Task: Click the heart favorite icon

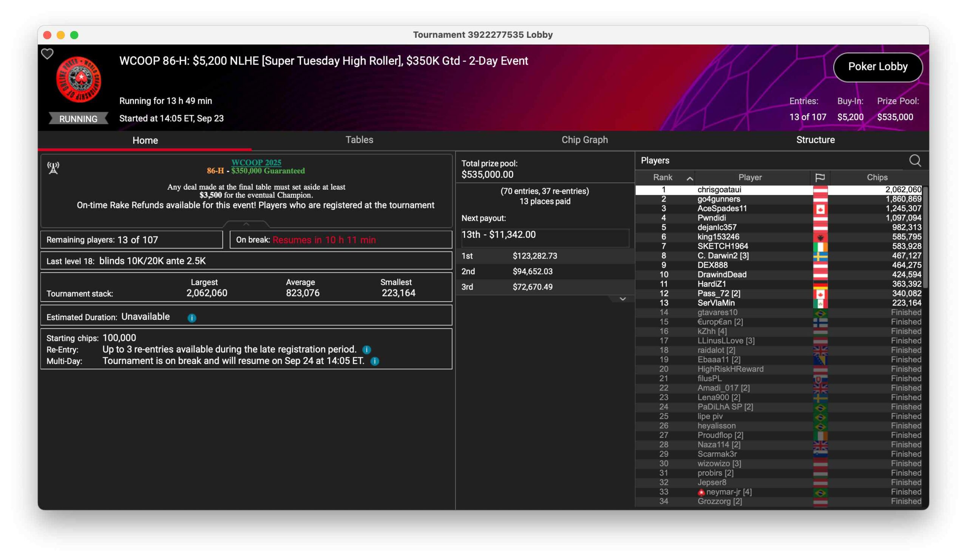Action: pyautogui.click(x=47, y=54)
